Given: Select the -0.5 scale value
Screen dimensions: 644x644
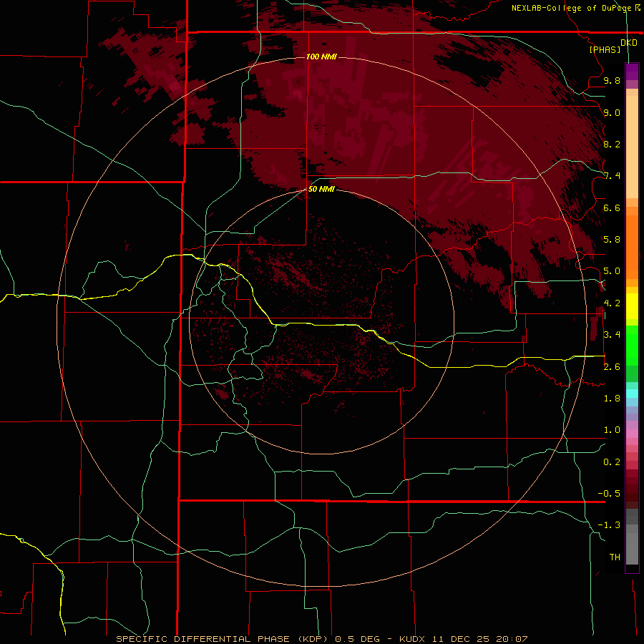Looking at the screenshot, I should [609, 494].
